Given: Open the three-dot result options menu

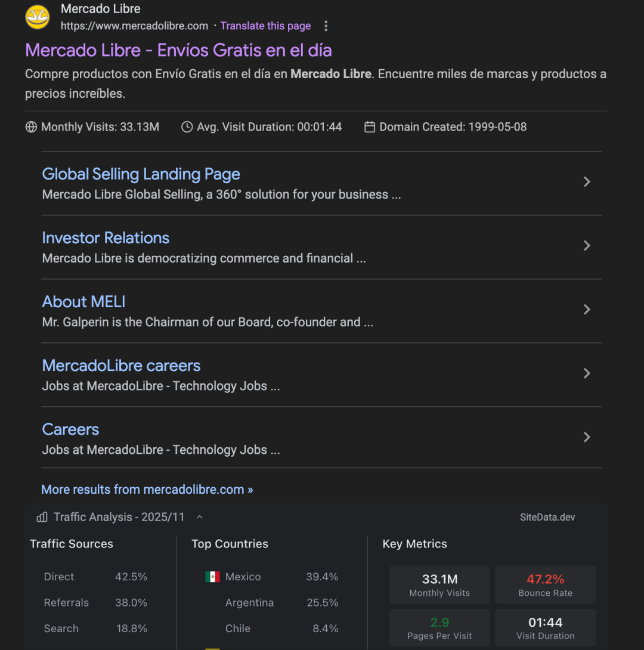Looking at the screenshot, I should [326, 26].
